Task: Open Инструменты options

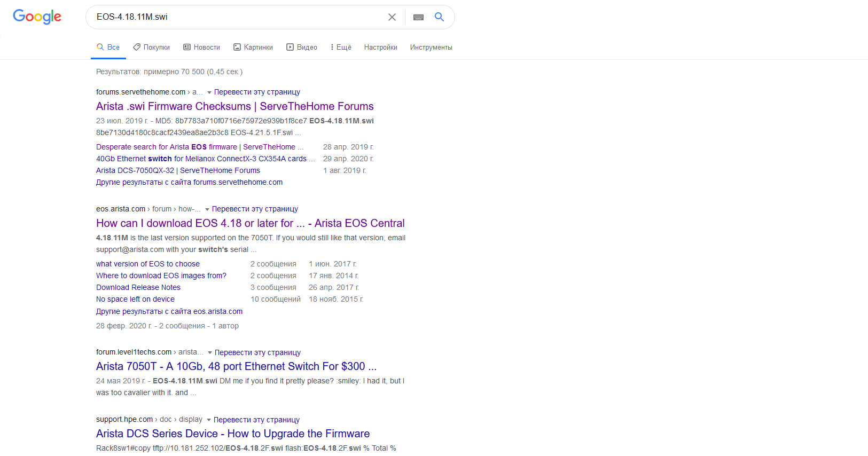Action: click(431, 47)
